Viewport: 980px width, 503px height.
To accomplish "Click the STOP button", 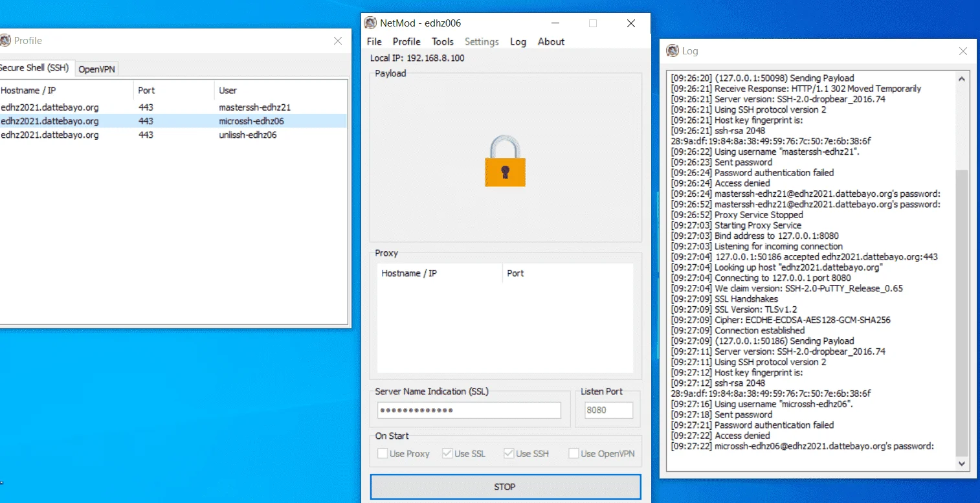I will click(505, 487).
